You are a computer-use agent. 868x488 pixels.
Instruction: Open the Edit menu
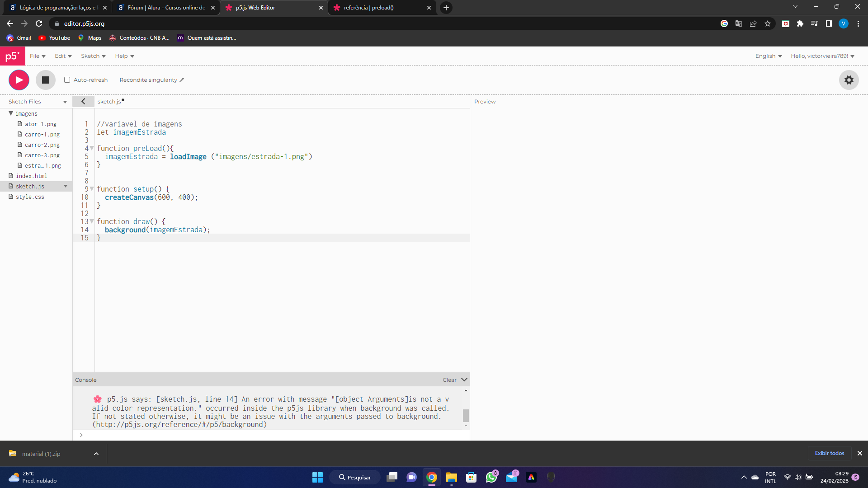pyautogui.click(x=63, y=56)
